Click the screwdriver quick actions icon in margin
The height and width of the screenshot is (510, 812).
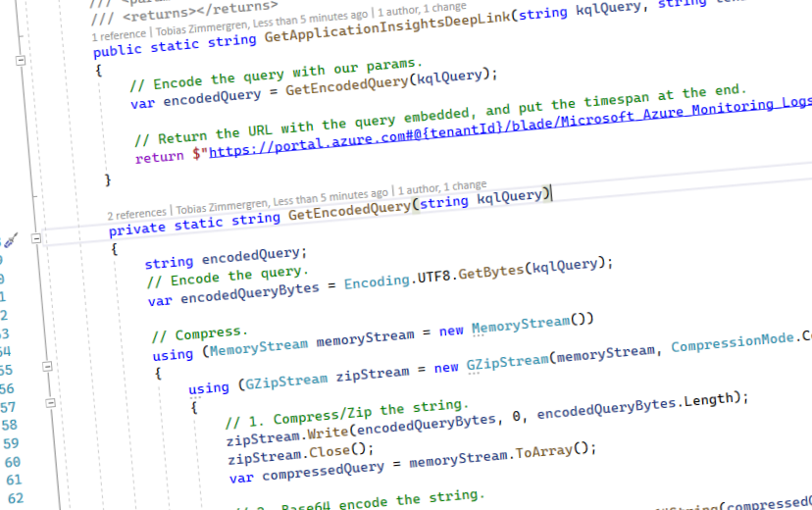pos(9,239)
